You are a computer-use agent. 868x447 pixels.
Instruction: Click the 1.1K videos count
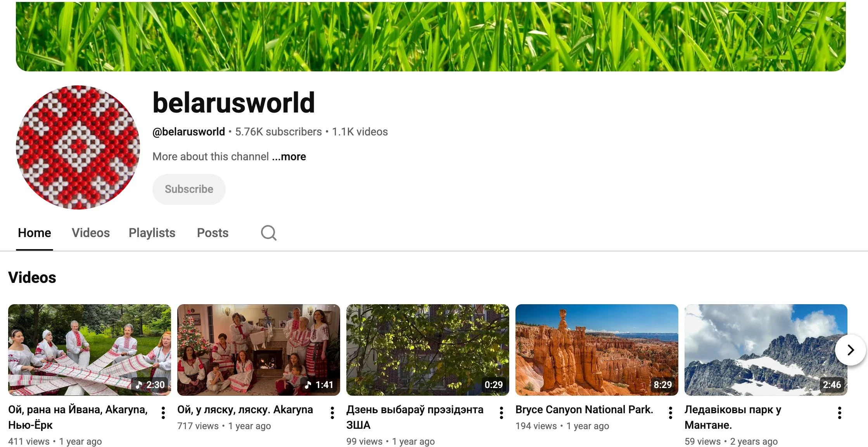tap(360, 132)
